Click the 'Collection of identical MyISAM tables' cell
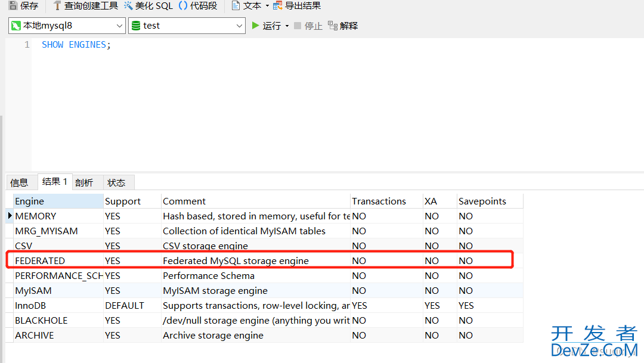This screenshot has height=363, width=644. [x=255, y=231]
